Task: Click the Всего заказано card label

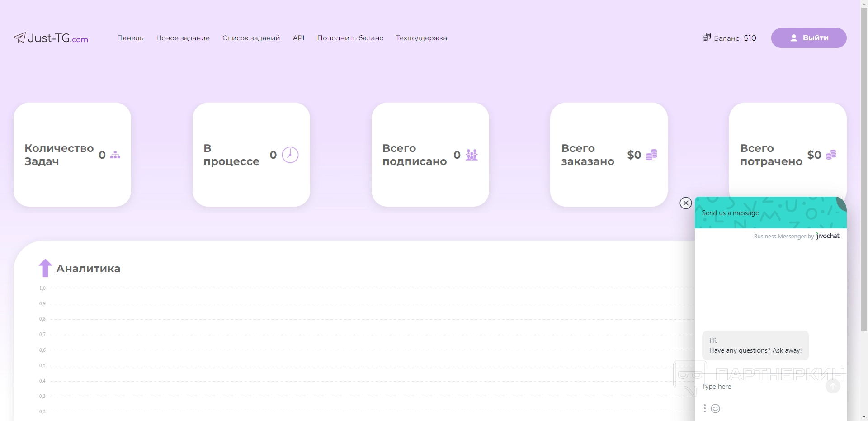Action: (x=588, y=155)
